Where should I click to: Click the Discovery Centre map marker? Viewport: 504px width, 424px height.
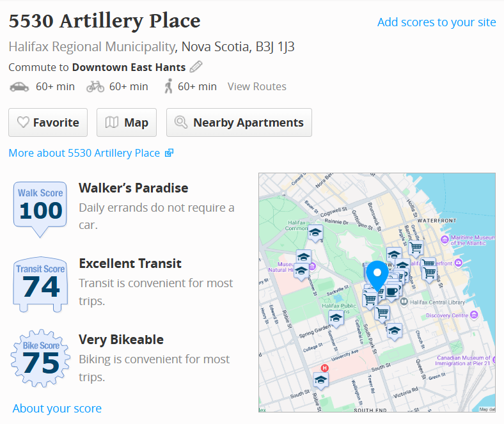tap(473, 315)
